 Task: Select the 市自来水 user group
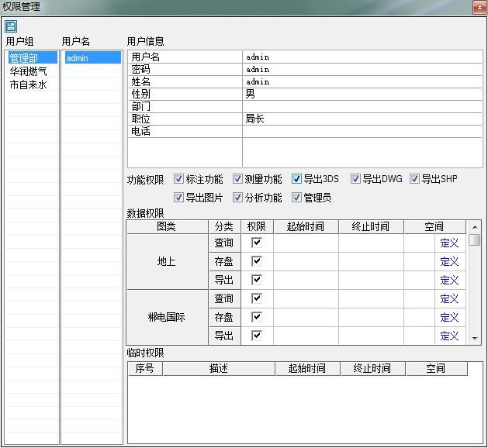coord(28,84)
